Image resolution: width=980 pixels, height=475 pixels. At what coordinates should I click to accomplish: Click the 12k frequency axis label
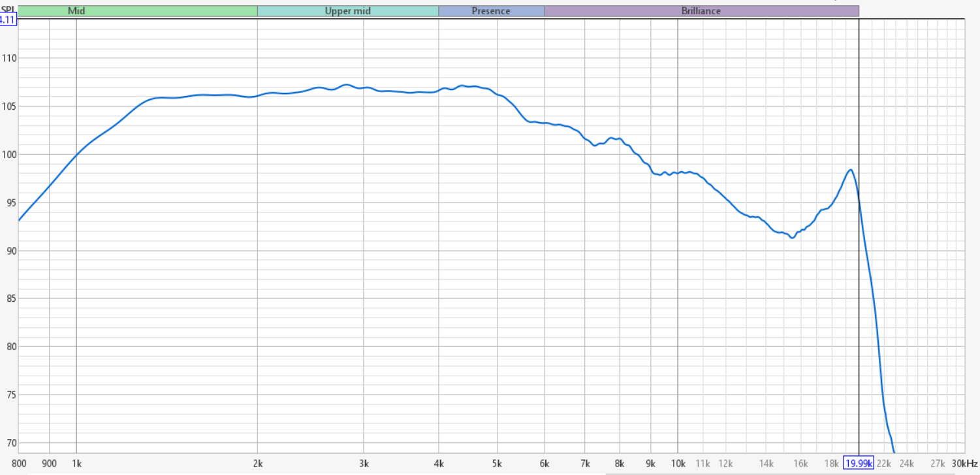pyautogui.click(x=726, y=463)
